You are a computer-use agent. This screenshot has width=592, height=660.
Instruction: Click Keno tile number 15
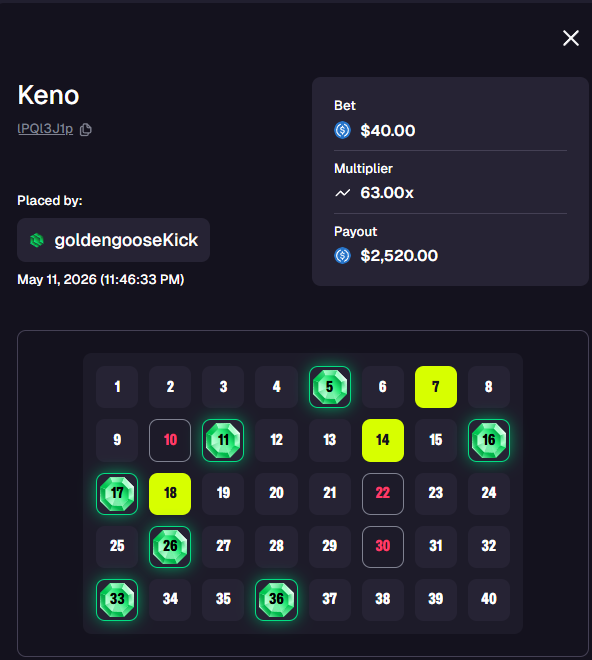[x=436, y=440]
